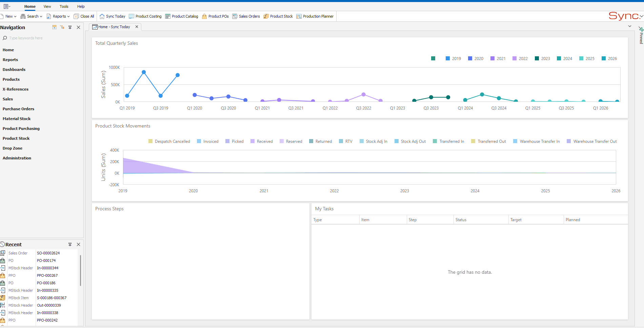Screen dimensions: 644x328
Task: Collapse the navigation tree using tree icon
Action: (x=62, y=27)
